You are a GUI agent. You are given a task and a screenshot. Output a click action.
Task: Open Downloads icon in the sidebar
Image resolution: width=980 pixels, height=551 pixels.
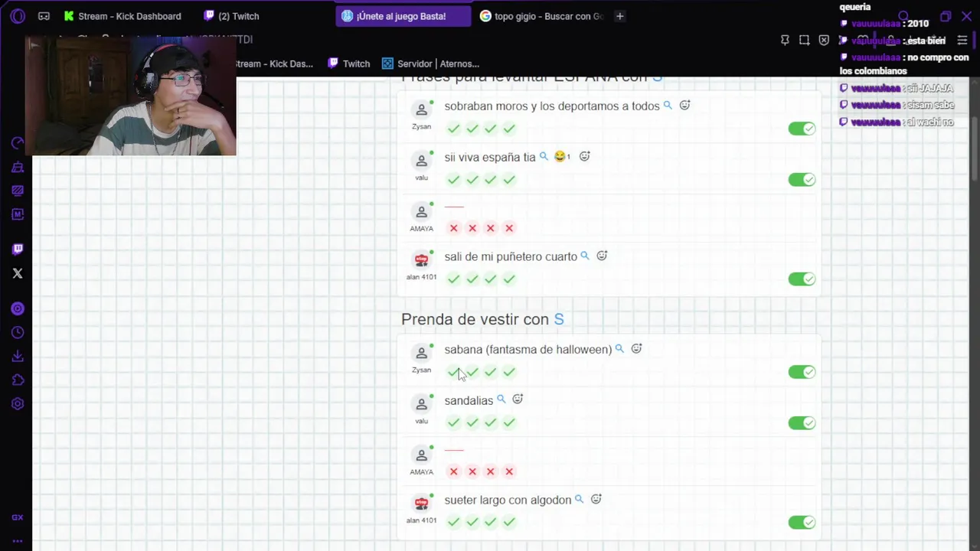[x=18, y=356]
